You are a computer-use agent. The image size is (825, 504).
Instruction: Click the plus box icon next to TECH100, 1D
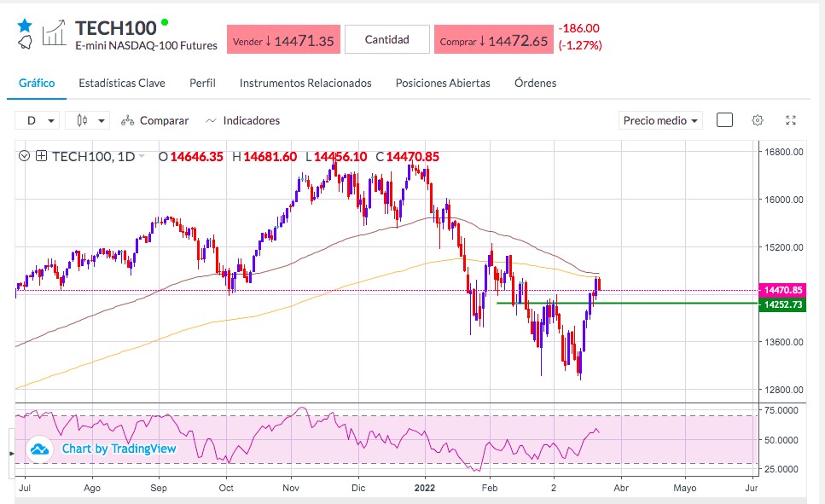tap(42, 156)
